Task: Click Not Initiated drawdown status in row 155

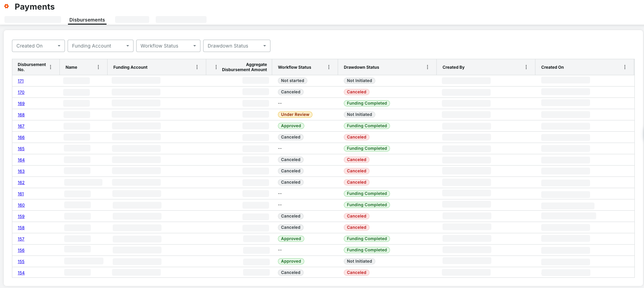Action: (x=359, y=261)
